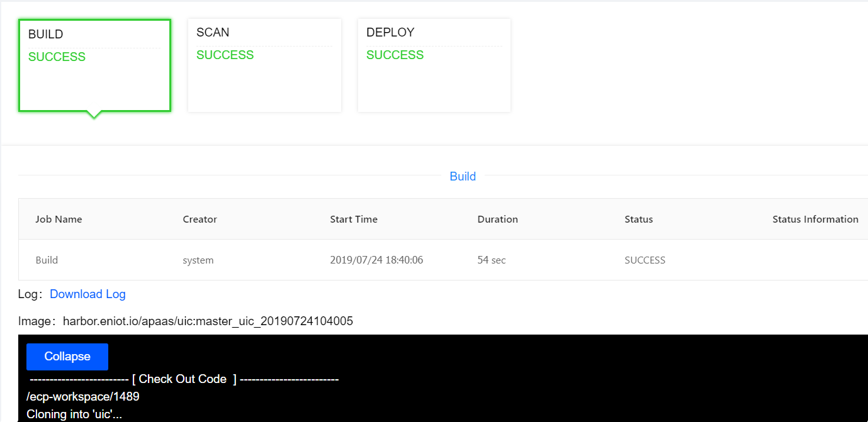Select the Build job name cell
The height and width of the screenshot is (422, 868).
pos(47,260)
